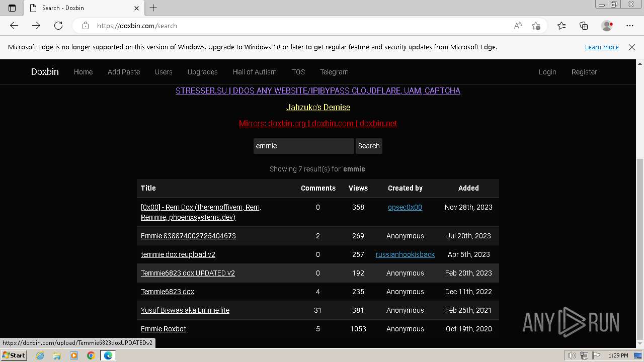Viewport: 644px width, 362px height.
Task: Open File Explorer from taskbar
Action: pyautogui.click(x=57, y=355)
